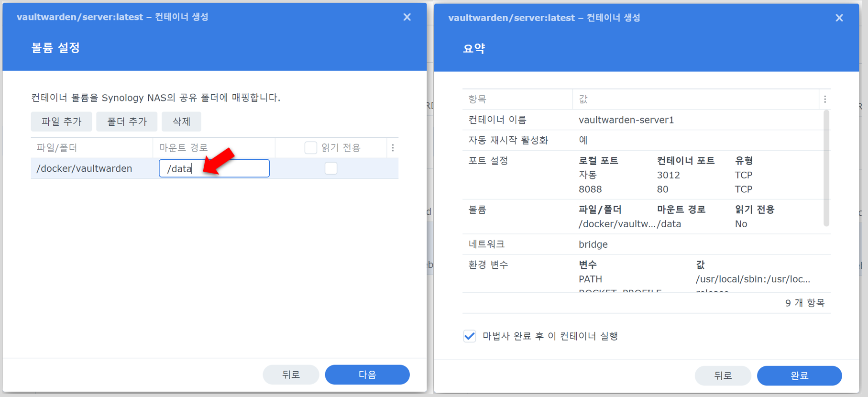The height and width of the screenshot is (397, 868).
Task: Click the 9 개 항목 count label
Action: coord(805,303)
